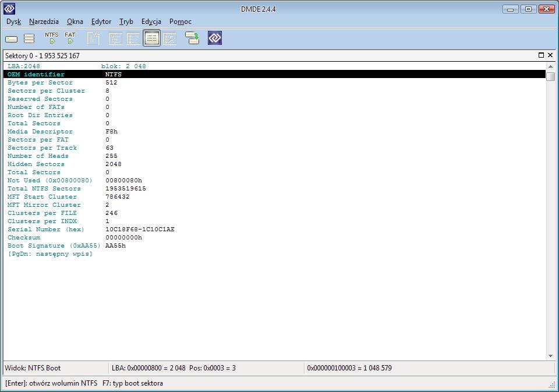559x392 pixels.
Task: Select the Hidden Sectors row
Action: 274,164
